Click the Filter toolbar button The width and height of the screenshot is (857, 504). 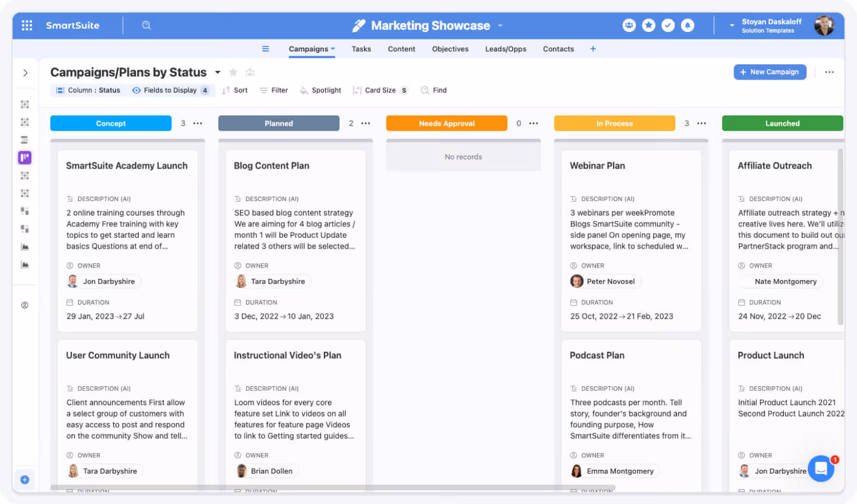(274, 90)
